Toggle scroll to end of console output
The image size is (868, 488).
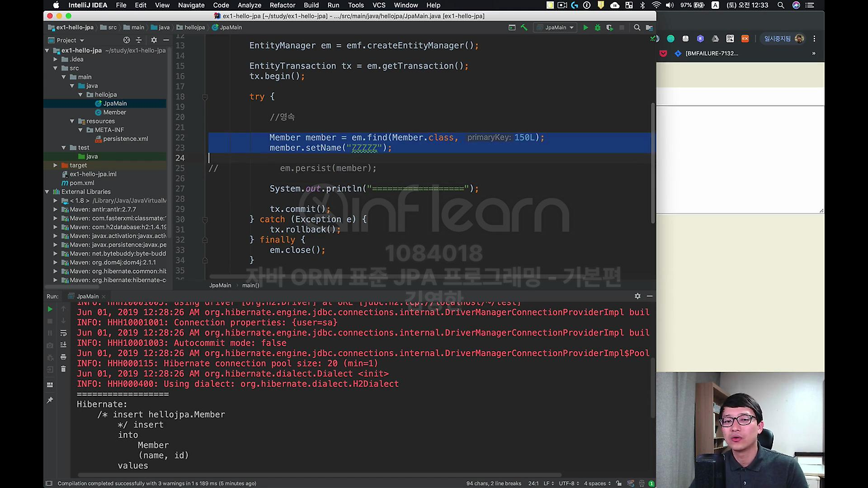pos(63,345)
